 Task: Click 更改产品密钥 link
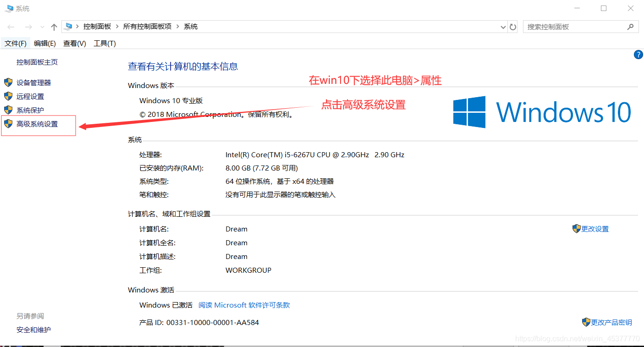tap(611, 323)
